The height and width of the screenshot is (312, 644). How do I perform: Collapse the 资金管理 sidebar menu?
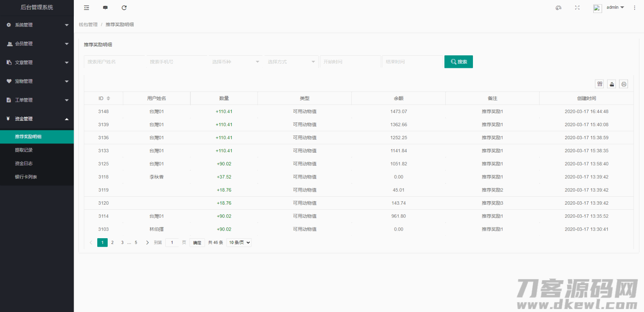[x=37, y=119]
